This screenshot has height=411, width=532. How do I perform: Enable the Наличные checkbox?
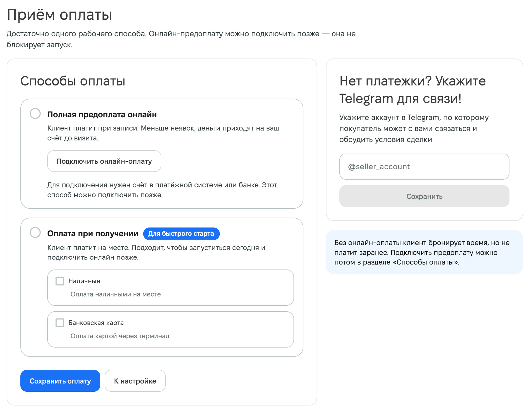pos(60,281)
